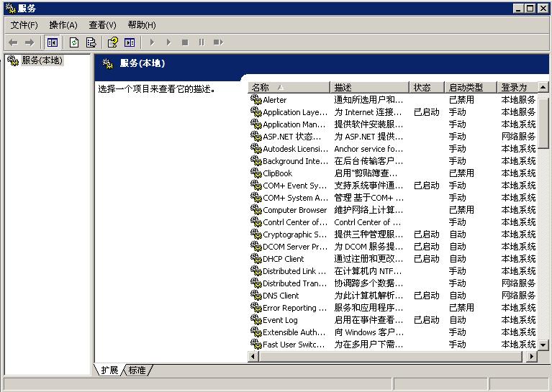This screenshot has width=552, height=392.
Task: Click the Refresh toolbar icon
Action: pyautogui.click(x=74, y=42)
